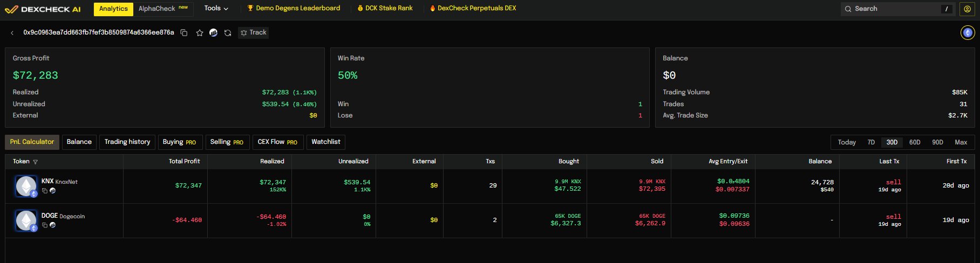Click the wallet address text
This screenshot has height=263, width=980.
pyautogui.click(x=99, y=33)
